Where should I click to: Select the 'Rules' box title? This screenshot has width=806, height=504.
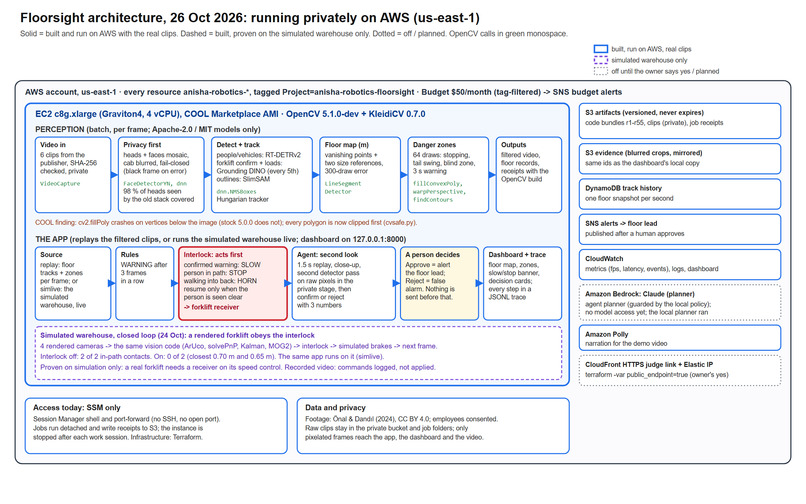point(130,255)
